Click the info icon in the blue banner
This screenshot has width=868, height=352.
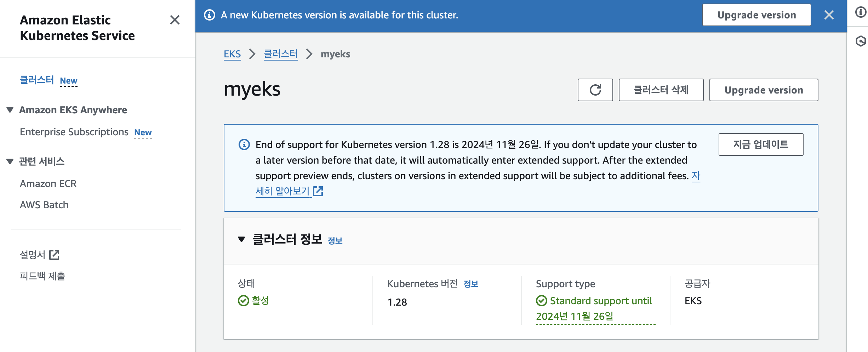210,15
